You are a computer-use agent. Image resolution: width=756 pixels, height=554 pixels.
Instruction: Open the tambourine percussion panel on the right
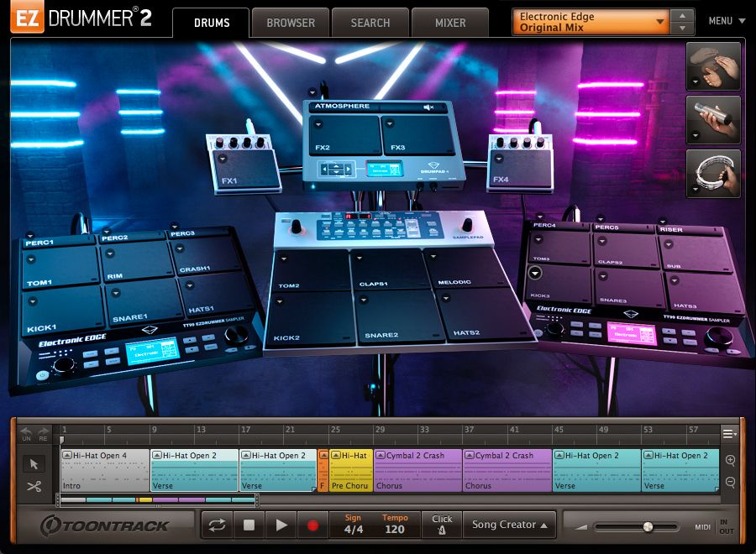713,174
